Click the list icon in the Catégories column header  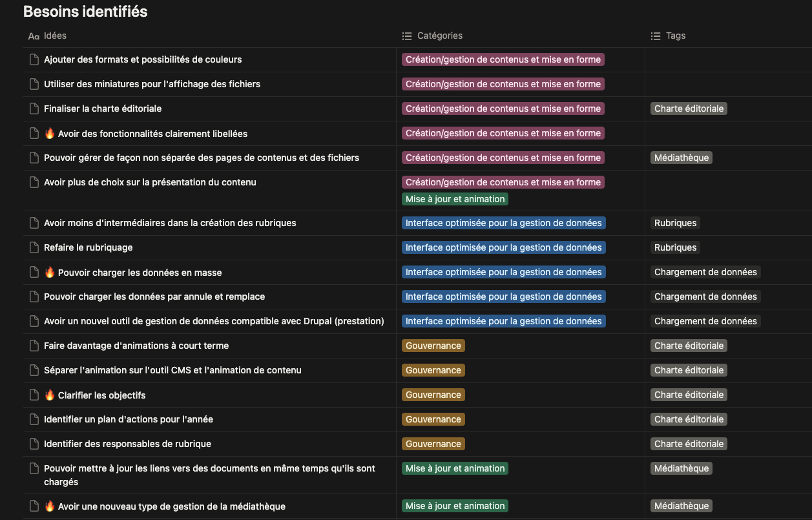coord(407,36)
